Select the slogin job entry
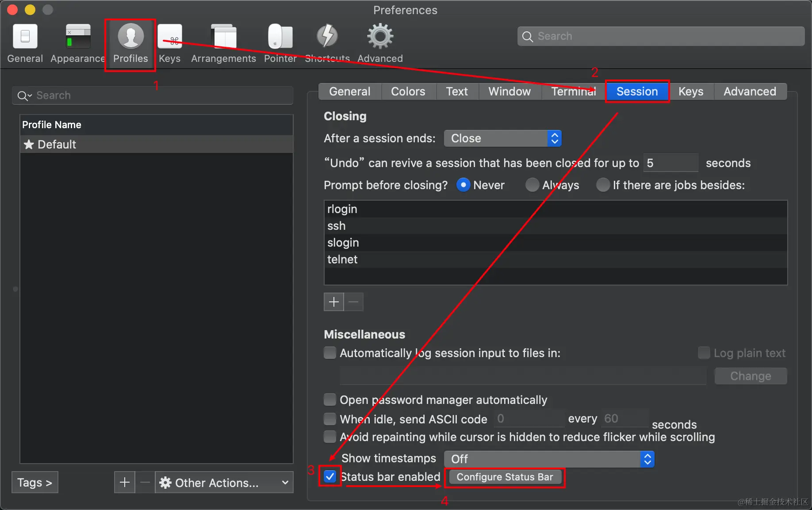812x510 pixels. [555, 243]
